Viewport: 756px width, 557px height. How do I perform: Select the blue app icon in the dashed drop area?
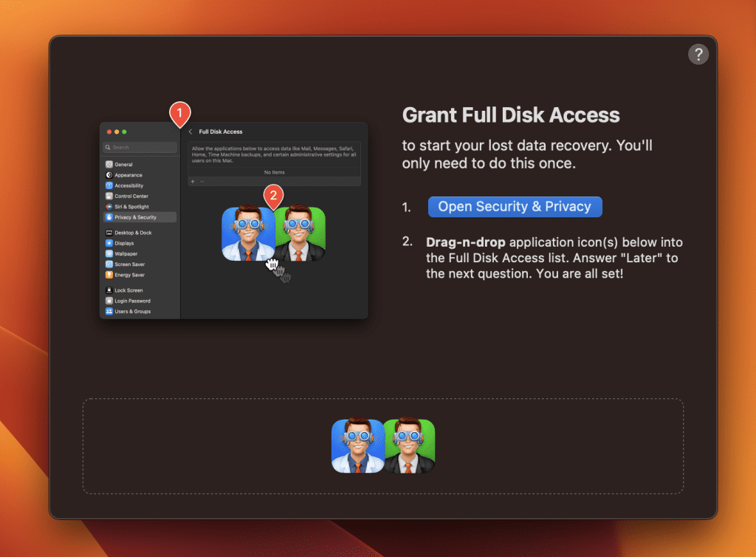pos(358,445)
